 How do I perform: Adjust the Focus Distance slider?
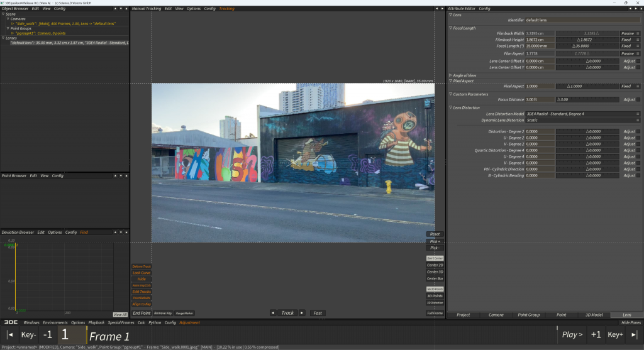[x=587, y=99]
